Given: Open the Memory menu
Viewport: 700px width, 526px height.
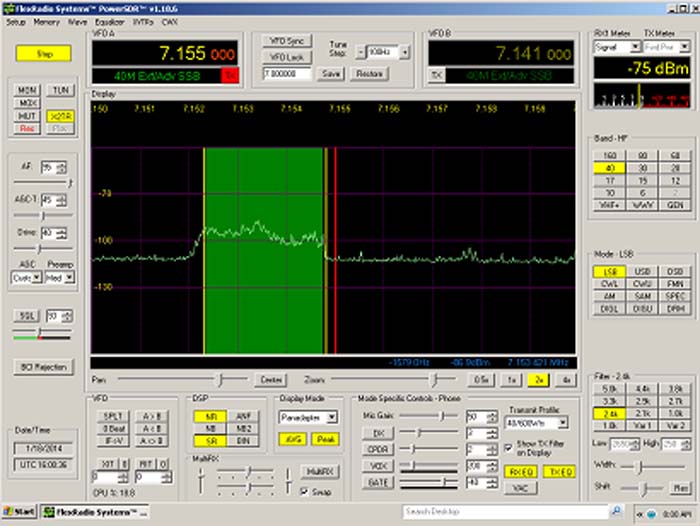Looking at the screenshot, I should pyautogui.click(x=46, y=22).
